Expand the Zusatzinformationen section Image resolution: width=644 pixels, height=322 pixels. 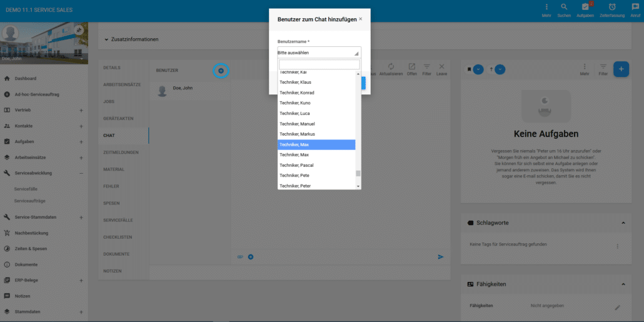point(131,39)
